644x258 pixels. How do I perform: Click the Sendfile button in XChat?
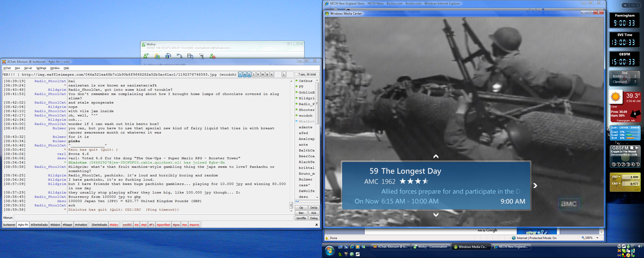tap(301, 218)
